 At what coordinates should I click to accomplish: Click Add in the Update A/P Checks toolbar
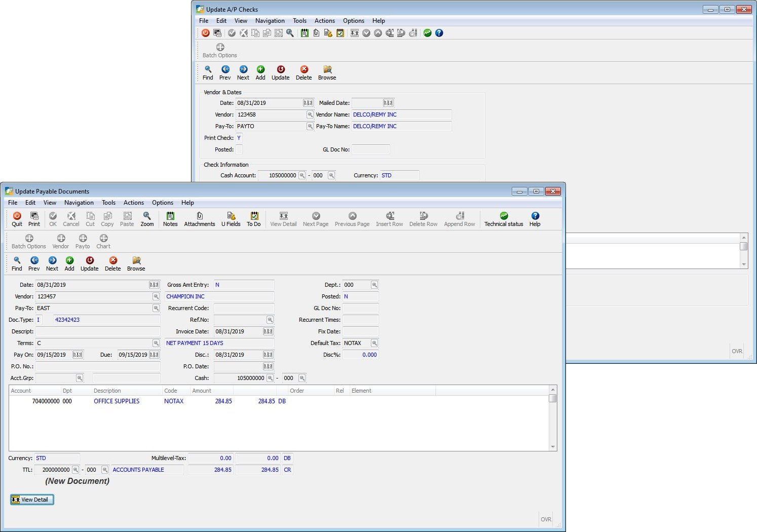point(260,71)
